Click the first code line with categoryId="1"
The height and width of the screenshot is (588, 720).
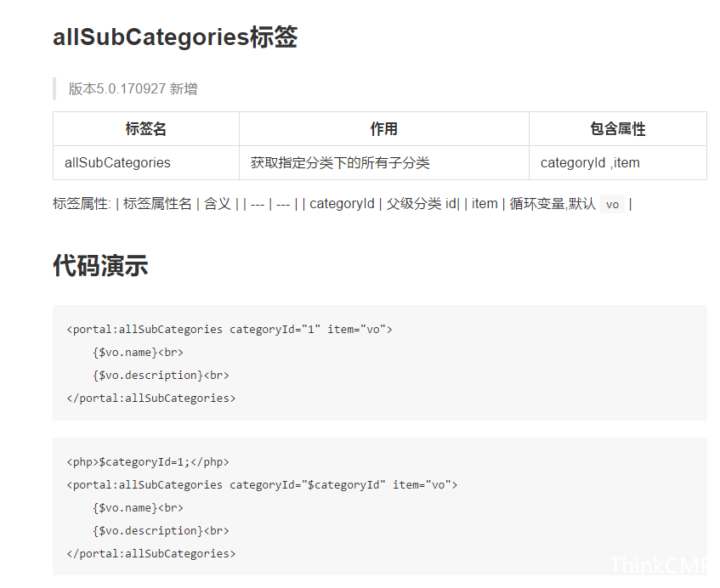tap(230, 329)
